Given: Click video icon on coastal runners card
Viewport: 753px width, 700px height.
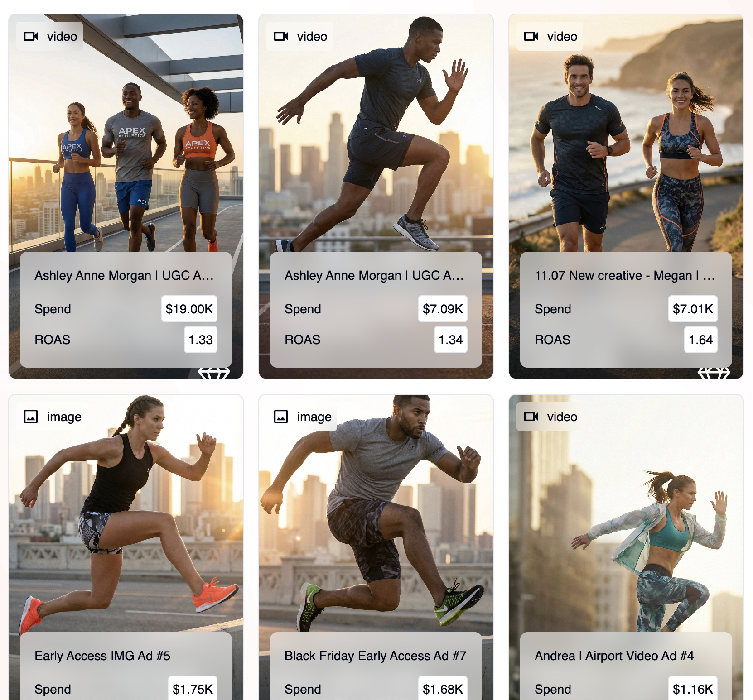Looking at the screenshot, I should 531,36.
